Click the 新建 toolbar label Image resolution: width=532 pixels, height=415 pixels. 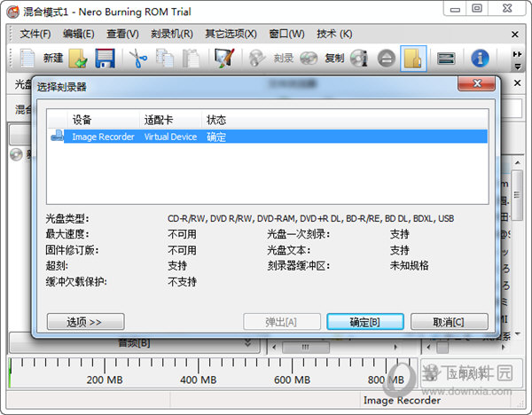click(53, 58)
